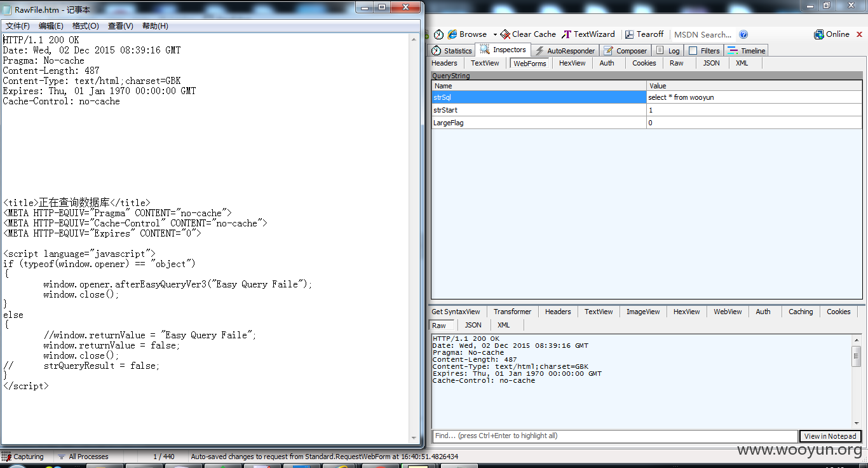Switch to the Composer tab

pyautogui.click(x=625, y=51)
